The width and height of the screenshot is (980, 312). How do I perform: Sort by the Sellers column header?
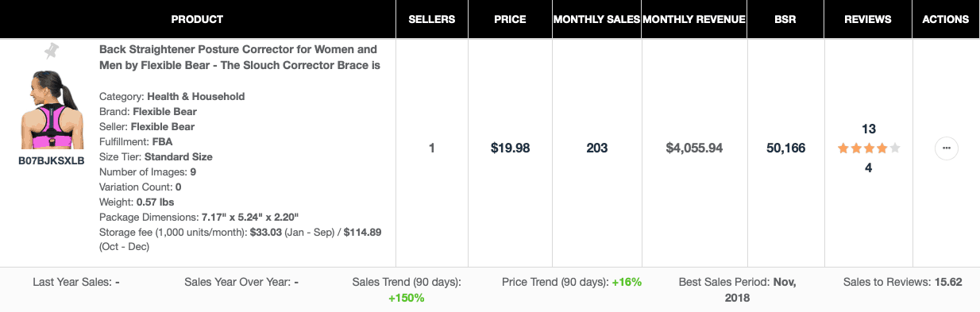coord(431,19)
